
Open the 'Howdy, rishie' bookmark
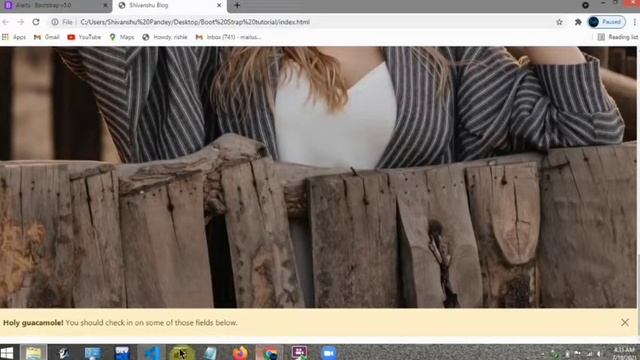(x=165, y=37)
